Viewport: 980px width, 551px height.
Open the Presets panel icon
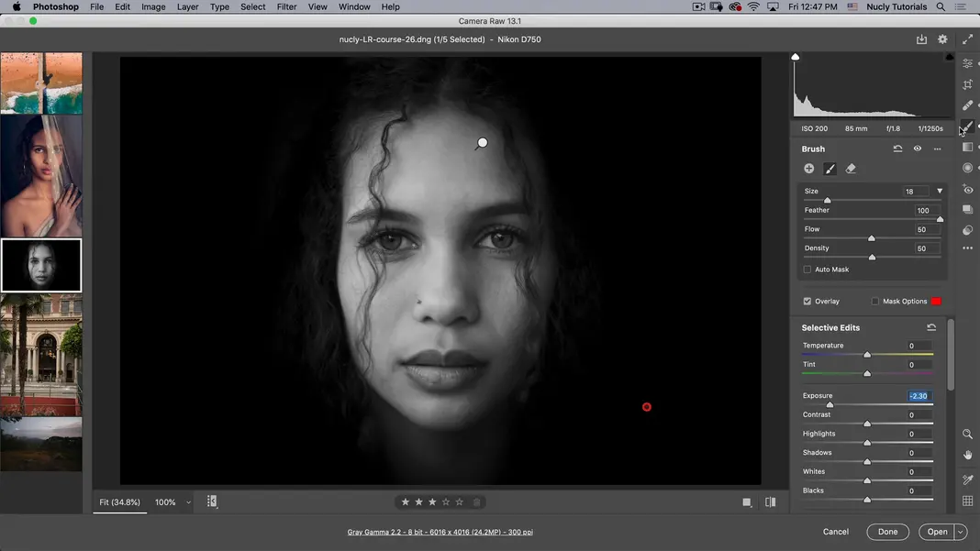967,230
